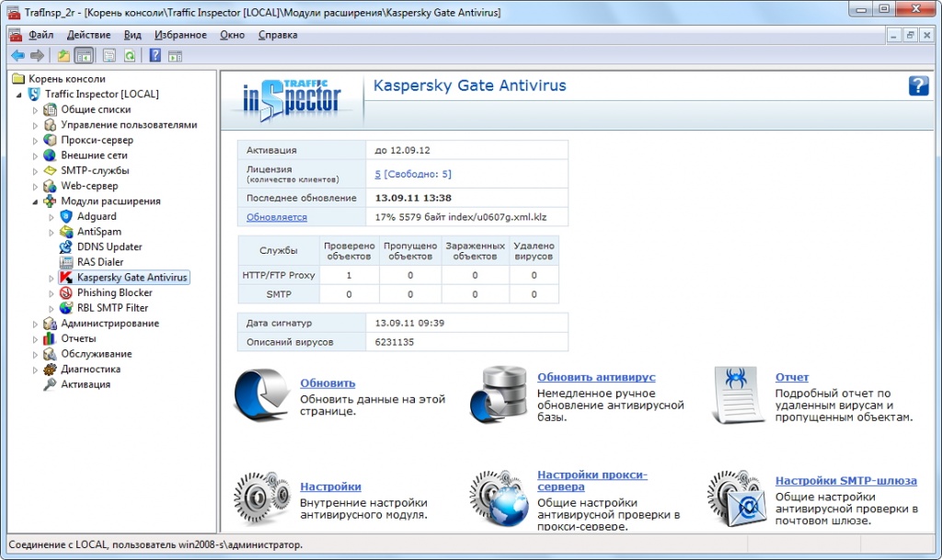Image resolution: width=942 pixels, height=560 pixels.
Task: Click the Обновить антивирус link
Action: point(596,377)
